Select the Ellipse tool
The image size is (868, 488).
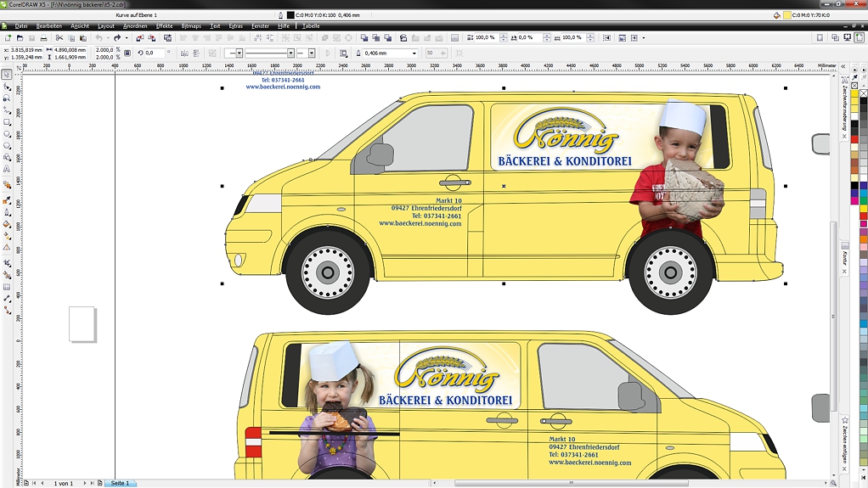7,134
